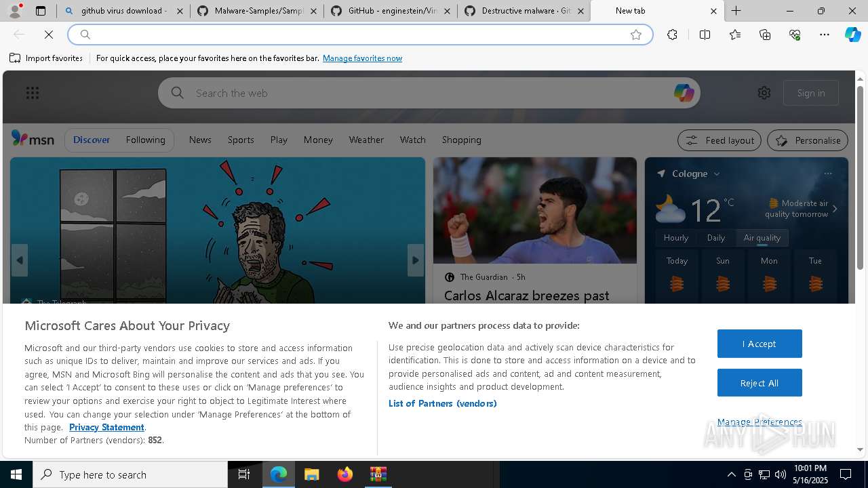Switch to Malware-Samples tab
The image size is (868, 488).
[x=258, y=11]
